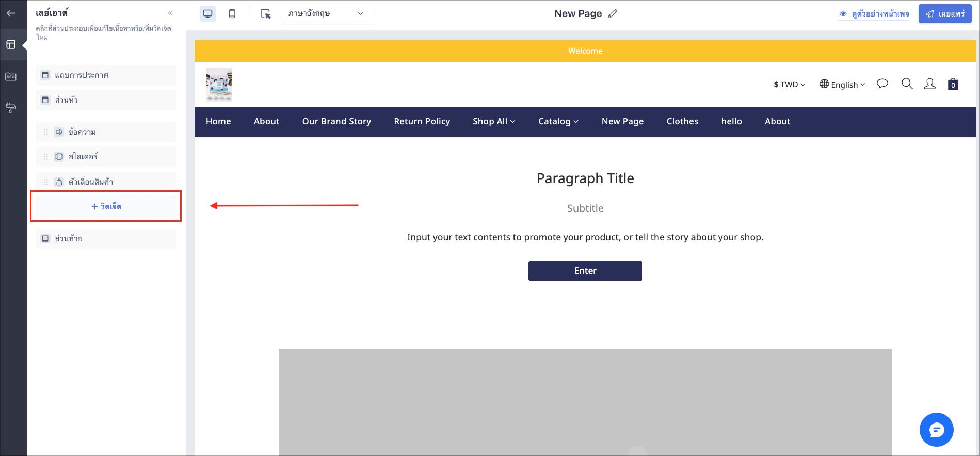This screenshot has height=456, width=980.
Task: Click the + วิดเจ็ต add widget button
Action: pyautogui.click(x=106, y=207)
